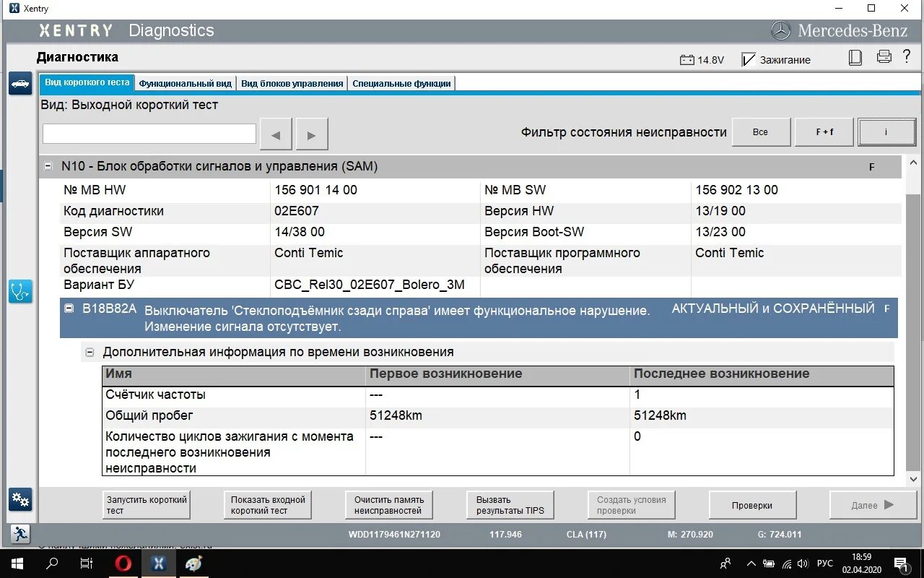
Task: Switch to Xentry taskbar icon
Action: 158,564
